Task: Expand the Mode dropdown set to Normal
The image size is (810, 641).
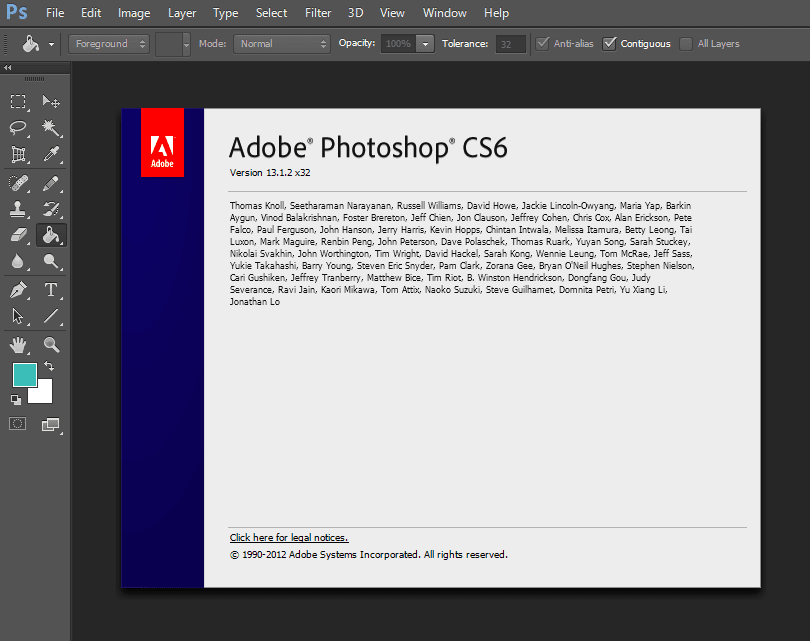Action: coord(282,44)
